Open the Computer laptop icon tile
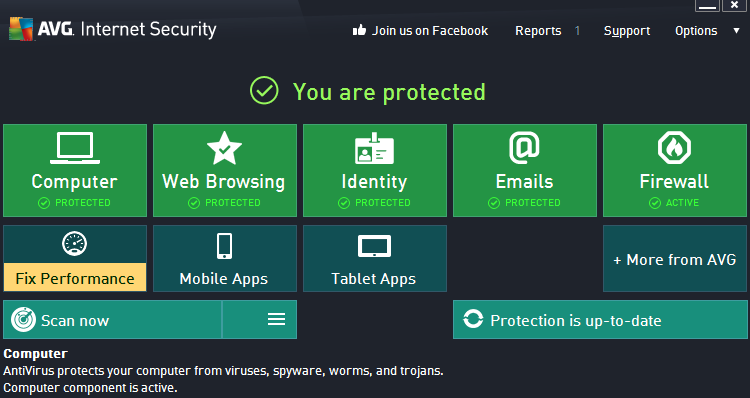This screenshot has width=750, height=398. click(75, 148)
